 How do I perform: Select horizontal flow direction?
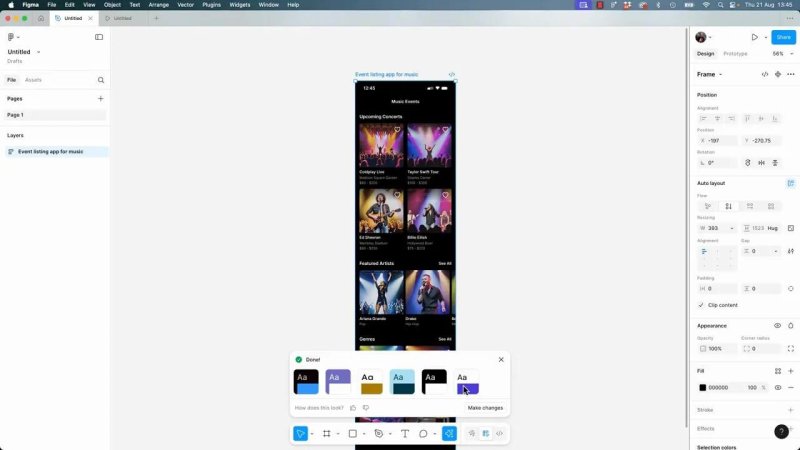pos(750,206)
